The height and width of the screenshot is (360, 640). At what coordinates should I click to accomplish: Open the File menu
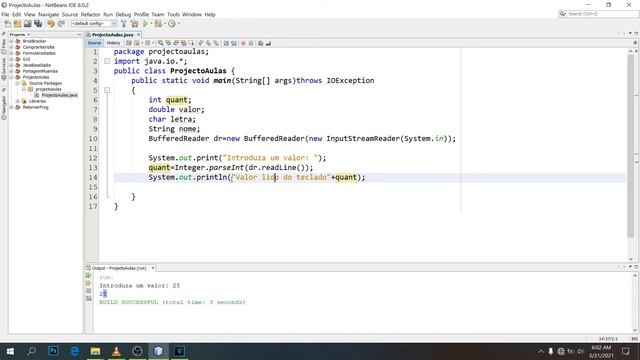[5, 14]
